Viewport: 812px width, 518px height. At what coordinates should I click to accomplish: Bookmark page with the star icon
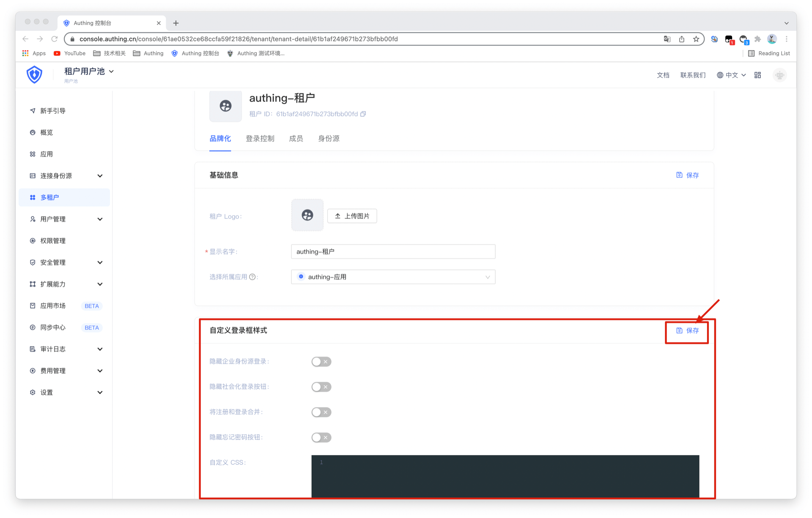coord(696,39)
